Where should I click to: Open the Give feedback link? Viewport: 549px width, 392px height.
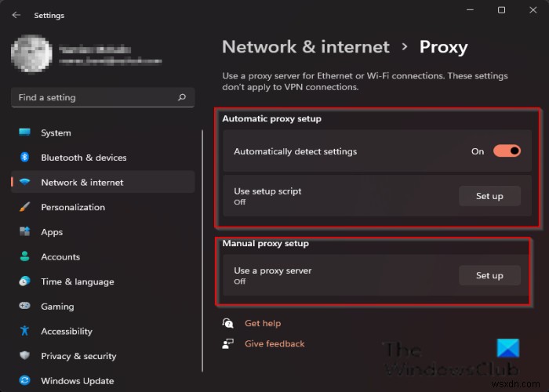(274, 343)
